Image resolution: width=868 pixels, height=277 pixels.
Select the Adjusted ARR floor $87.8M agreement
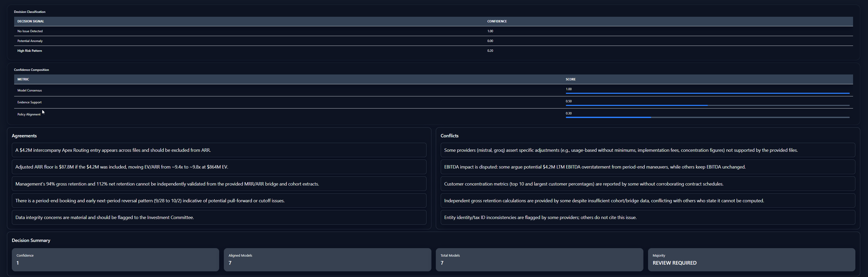pyautogui.click(x=219, y=167)
